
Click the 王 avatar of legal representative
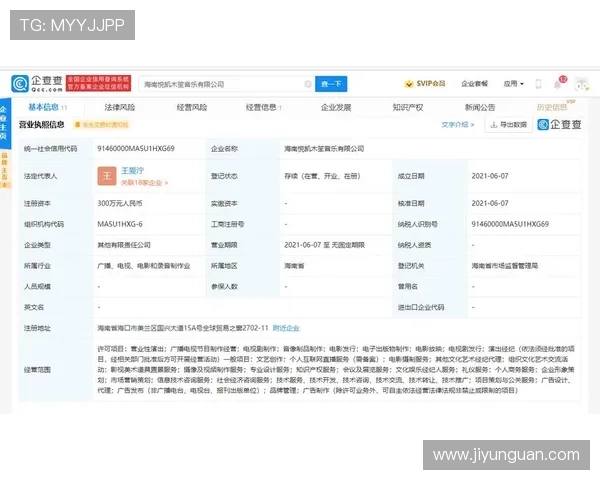[x=107, y=176]
